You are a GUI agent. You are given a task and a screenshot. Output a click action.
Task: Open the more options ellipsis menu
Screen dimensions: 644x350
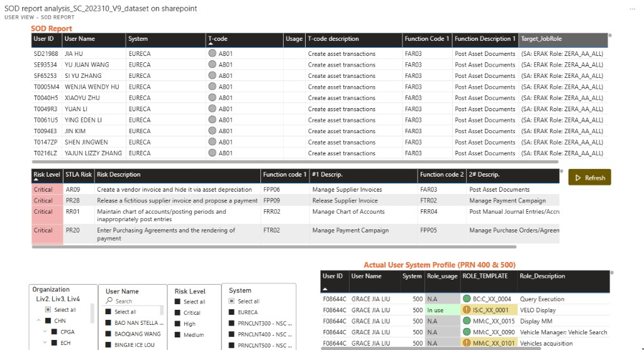pos(632,9)
